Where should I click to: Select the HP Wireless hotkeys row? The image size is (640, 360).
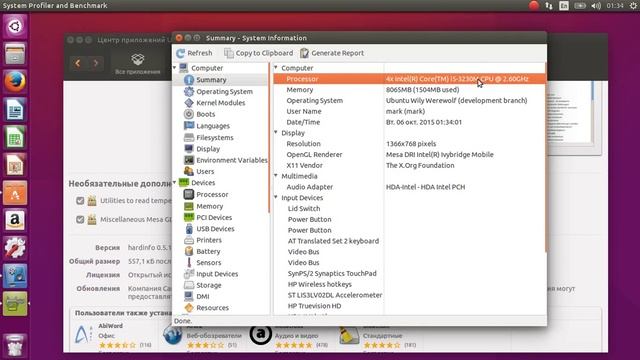pos(409,284)
